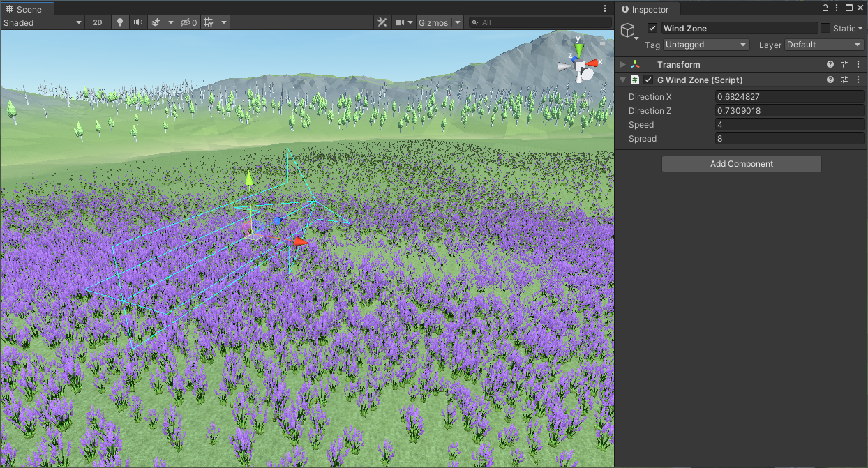Viewport: 868px width, 468px height.
Task: Disable the Wind Zone GameObject active checkbox
Action: tap(652, 28)
